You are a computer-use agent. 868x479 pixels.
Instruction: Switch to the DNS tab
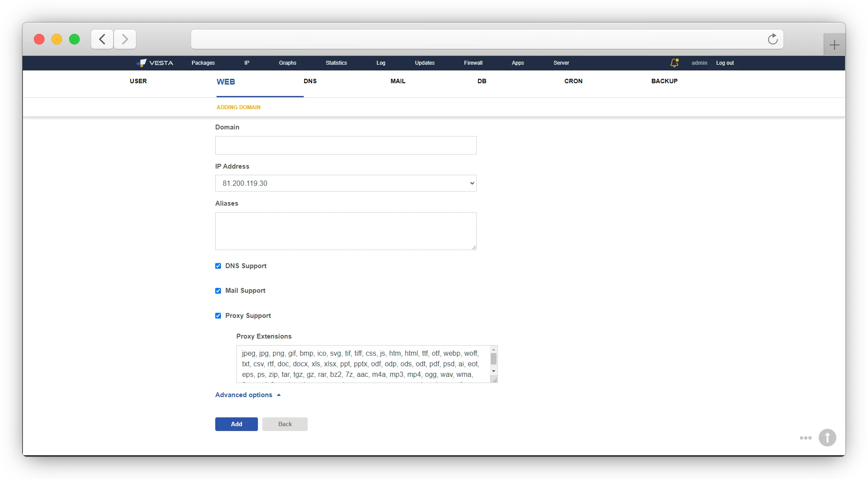click(x=310, y=81)
